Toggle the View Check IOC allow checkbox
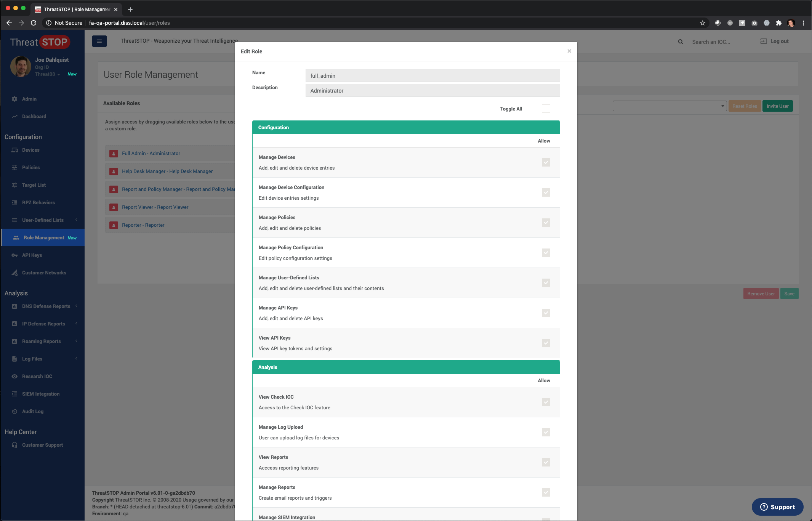Viewport: 812px width, 521px height. click(x=546, y=402)
